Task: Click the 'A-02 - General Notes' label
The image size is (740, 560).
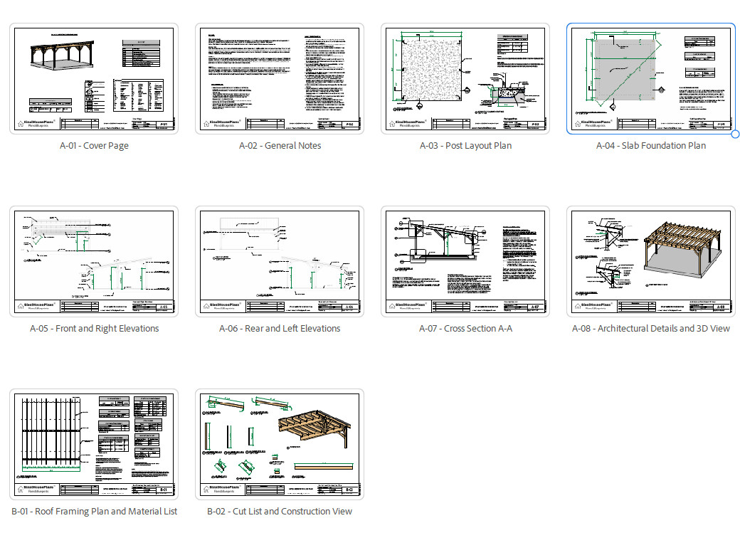Action: pyautogui.click(x=280, y=146)
